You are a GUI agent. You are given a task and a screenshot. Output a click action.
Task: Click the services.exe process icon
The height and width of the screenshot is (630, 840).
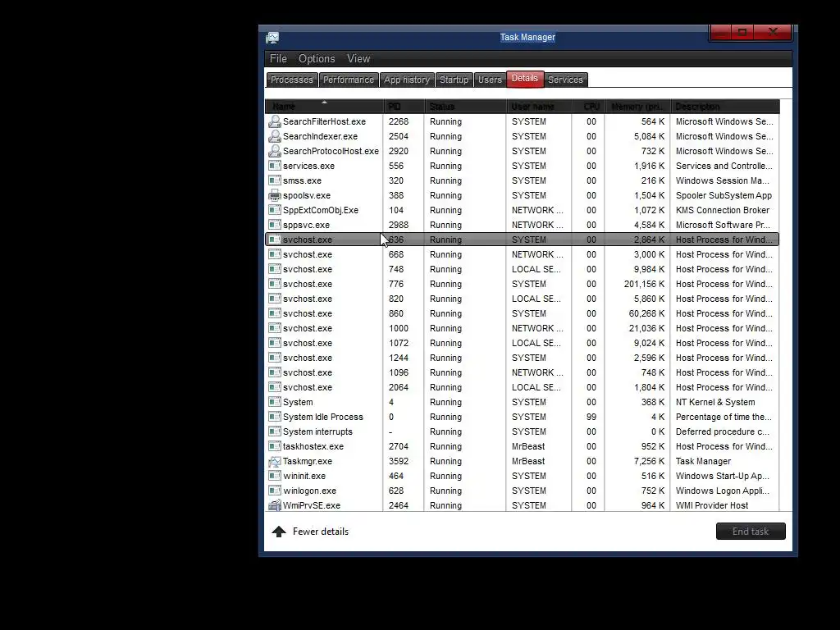point(274,166)
